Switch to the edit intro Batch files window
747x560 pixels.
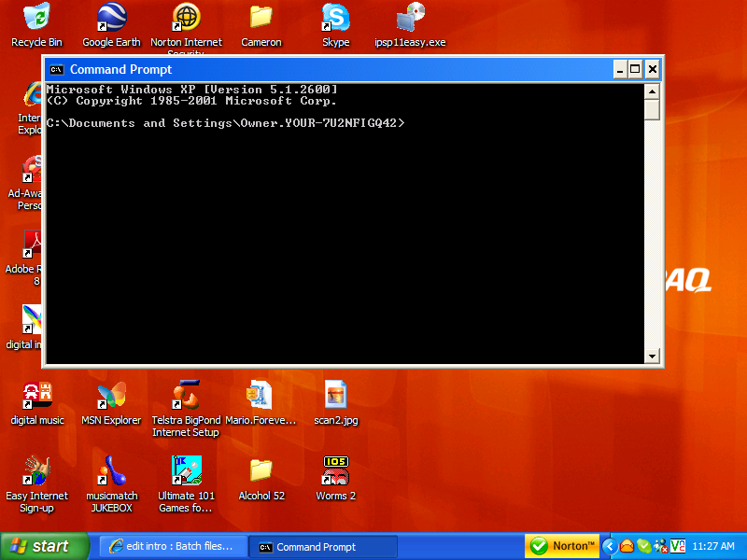click(x=173, y=546)
